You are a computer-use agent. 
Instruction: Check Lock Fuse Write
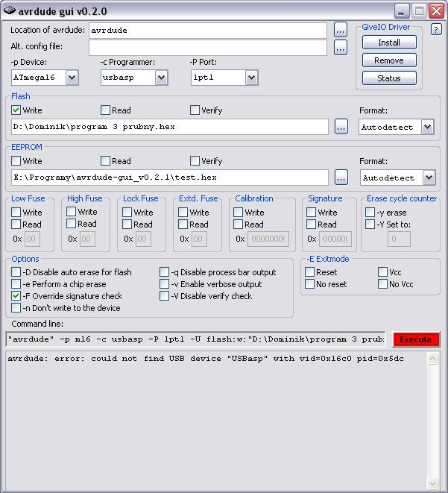127,213
